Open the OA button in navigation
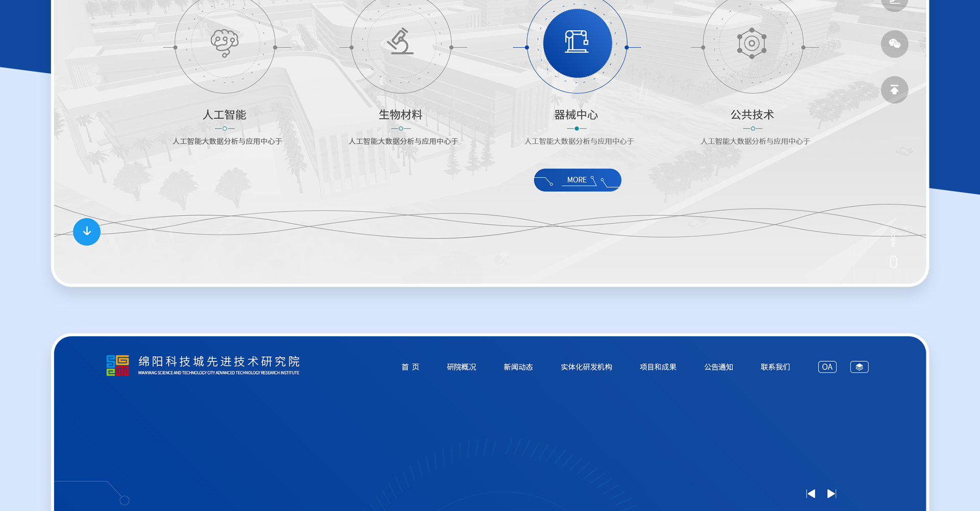This screenshot has width=980, height=511. (x=827, y=367)
